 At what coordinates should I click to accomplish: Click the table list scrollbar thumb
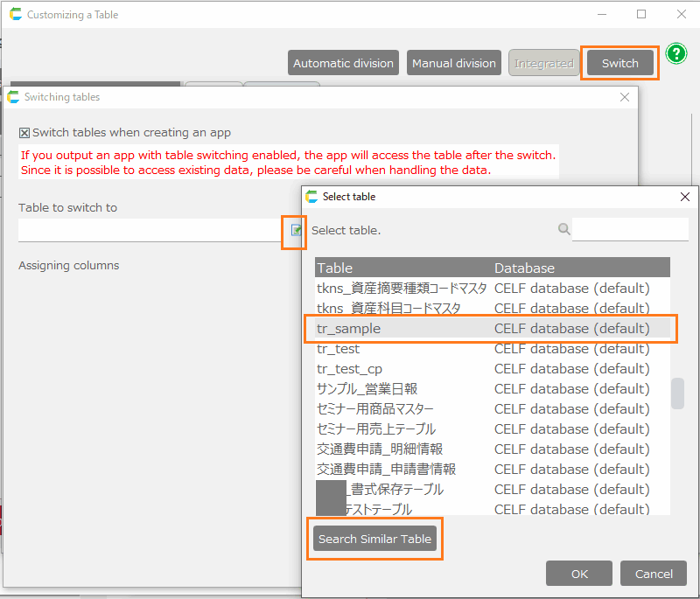tap(677, 394)
